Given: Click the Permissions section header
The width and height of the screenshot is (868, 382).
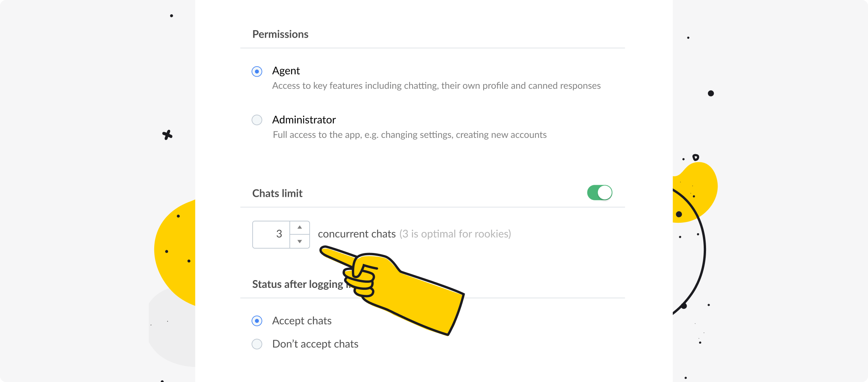Looking at the screenshot, I should 280,34.
